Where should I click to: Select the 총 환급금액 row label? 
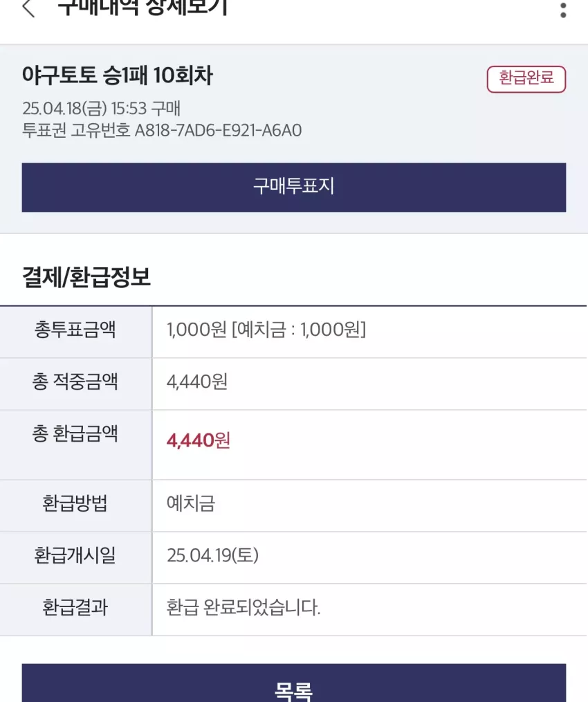pos(75,434)
